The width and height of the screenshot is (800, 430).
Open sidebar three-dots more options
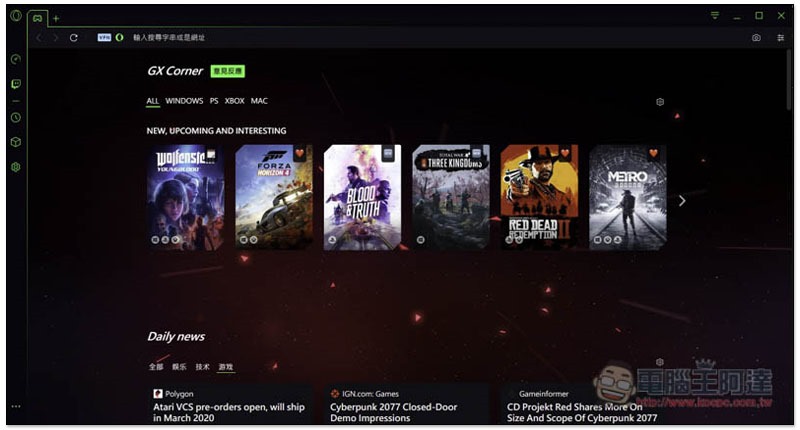[15, 406]
